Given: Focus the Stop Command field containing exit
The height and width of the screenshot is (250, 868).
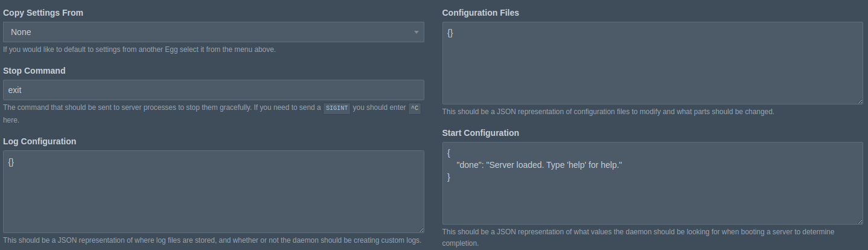Looking at the screenshot, I should click(x=214, y=90).
